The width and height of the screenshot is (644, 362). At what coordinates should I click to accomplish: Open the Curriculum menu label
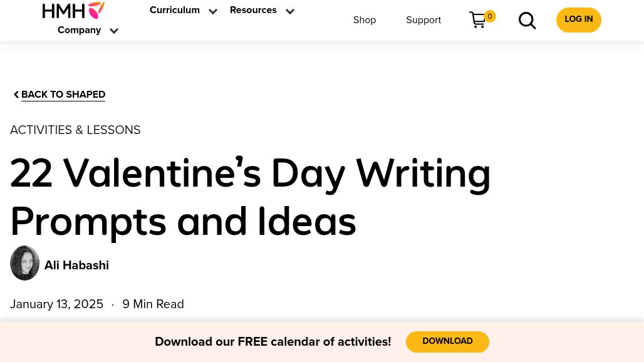(174, 11)
